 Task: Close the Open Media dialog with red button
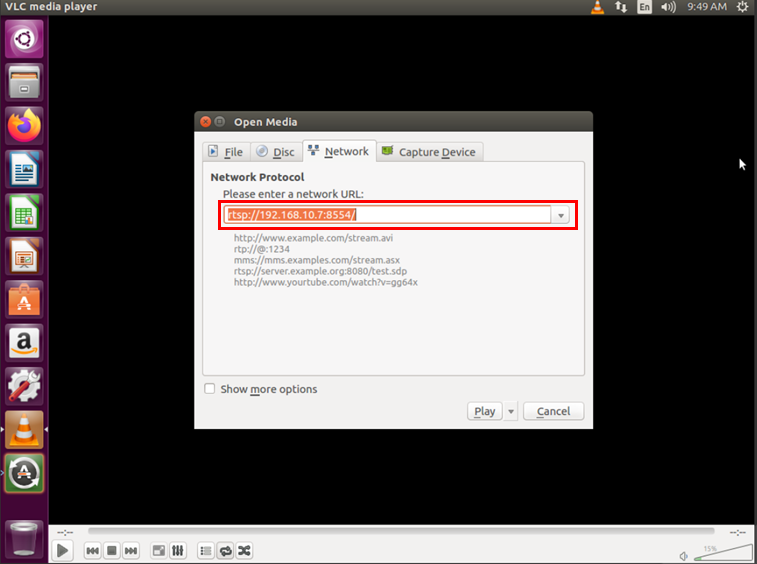click(206, 122)
